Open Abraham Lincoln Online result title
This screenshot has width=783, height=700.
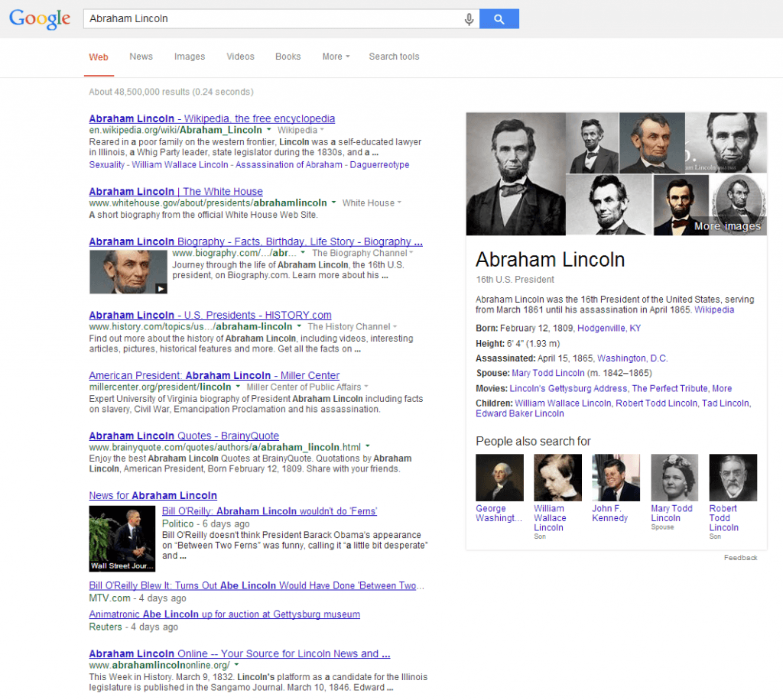click(239, 653)
